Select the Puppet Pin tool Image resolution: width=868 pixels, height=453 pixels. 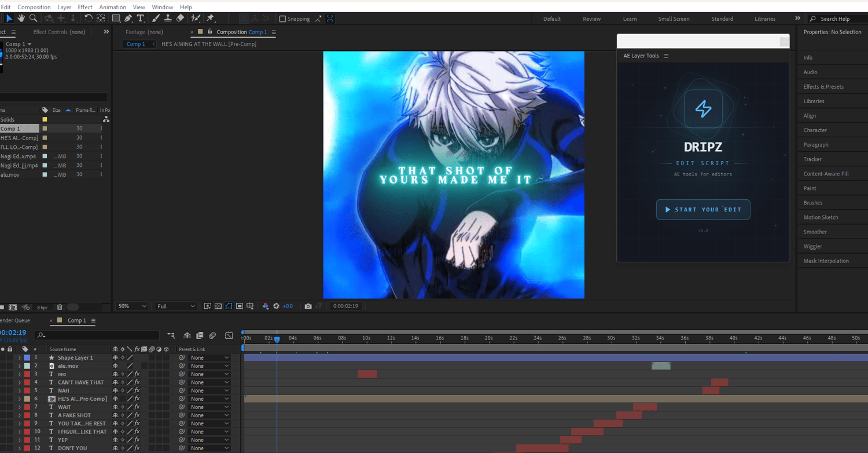(x=210, y=19)
